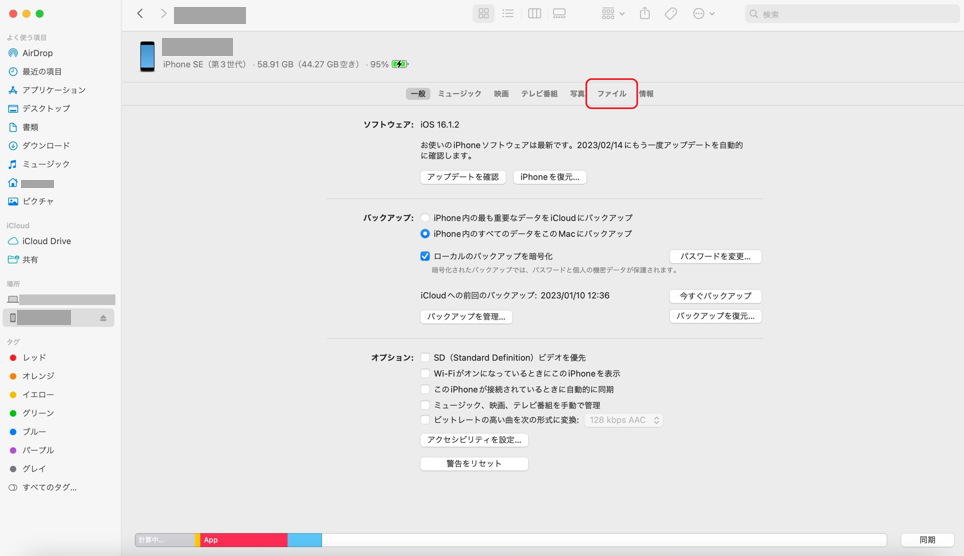Click the back navigation arrow

click(x=140, y=14)
